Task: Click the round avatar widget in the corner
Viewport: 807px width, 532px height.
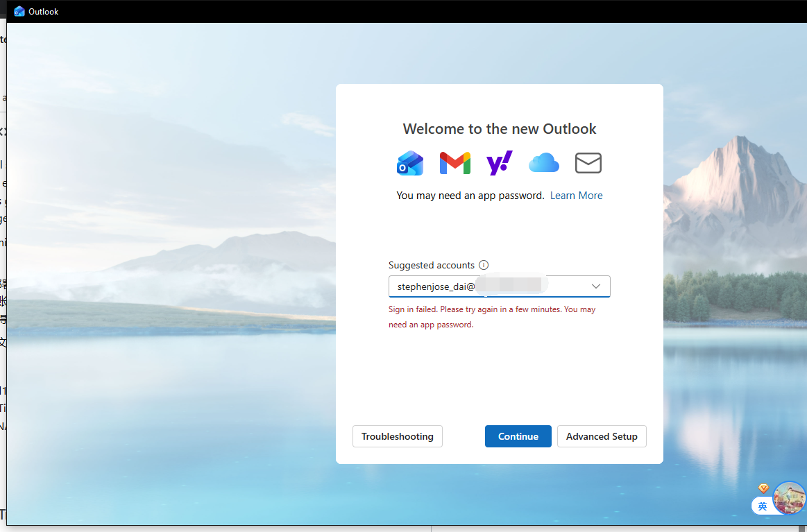Action: (789, 497)
